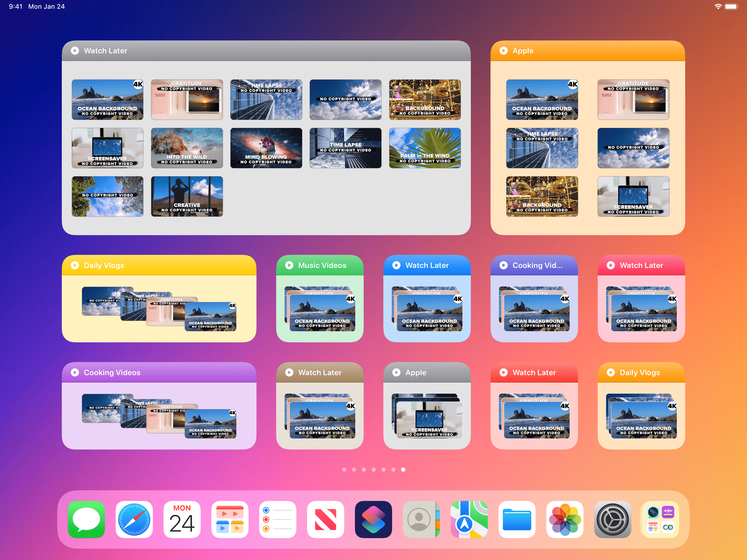The height and width of the screenshot is (560, 747).
Task: Tap the Mind Blowing video thumbnail
Action: click(266, 148)
